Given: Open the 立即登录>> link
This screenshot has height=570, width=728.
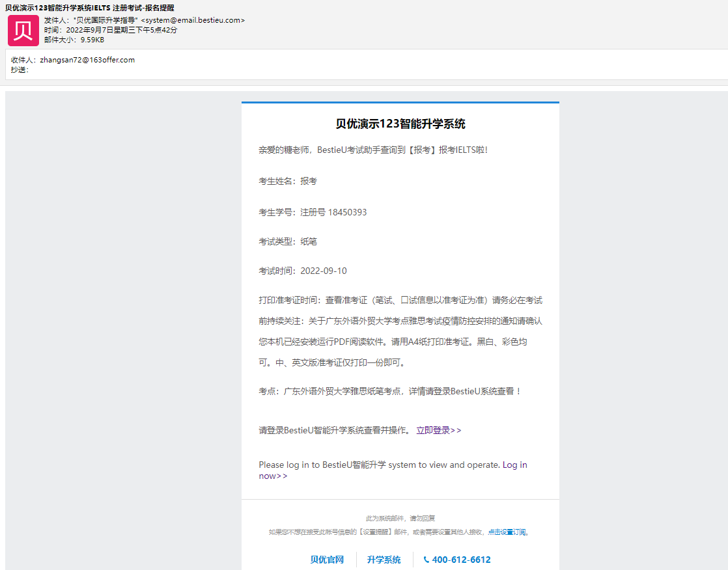Looking at the screenshot, I should [x=439, y=430].
